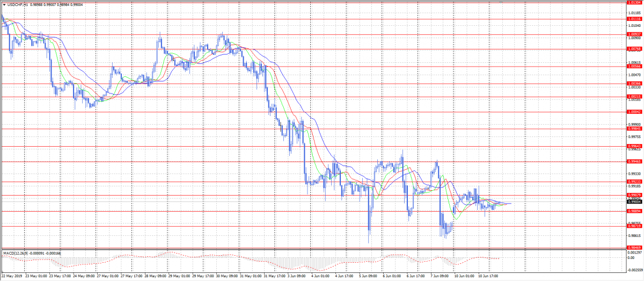Click the 1.00566 red price label
This screenshot has width=644, height=281.
coord(635,67)
